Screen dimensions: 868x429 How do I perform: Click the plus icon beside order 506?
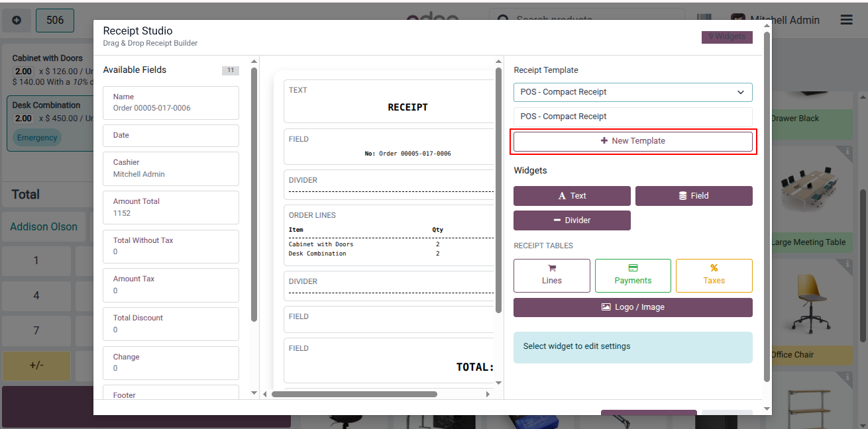point(17,21)
